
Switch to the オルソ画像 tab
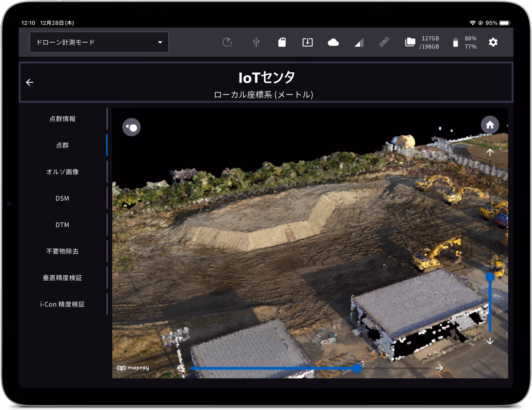point(62,172)
